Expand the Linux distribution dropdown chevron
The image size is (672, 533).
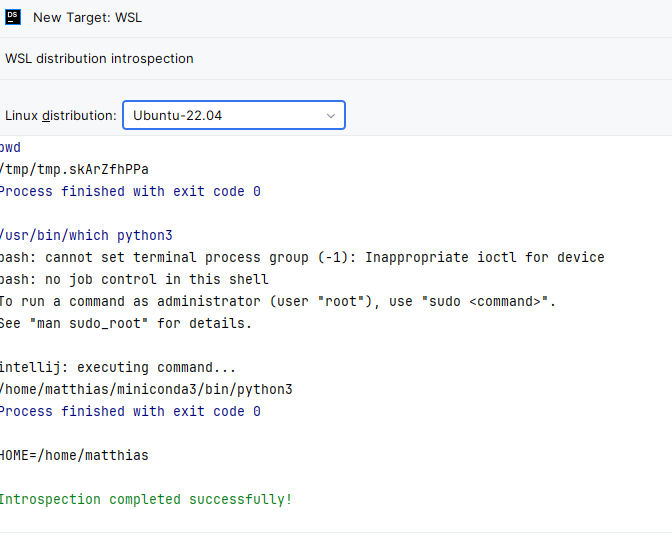330,116
